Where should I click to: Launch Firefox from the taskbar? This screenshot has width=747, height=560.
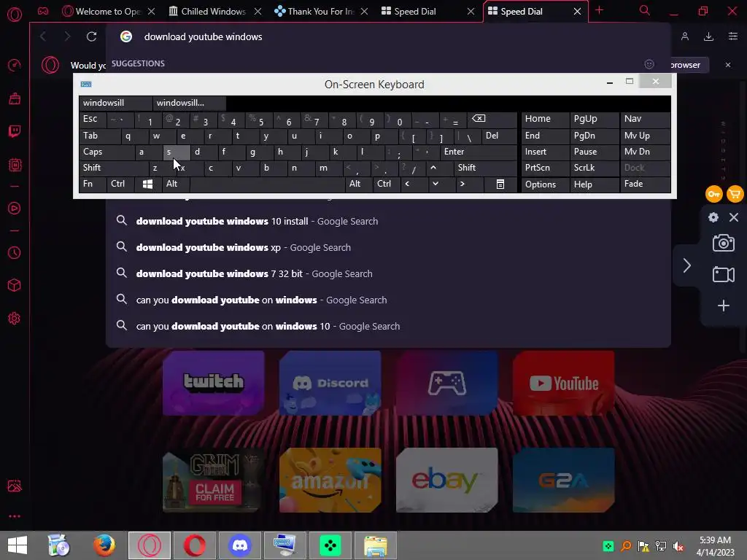tap(104, 545)
